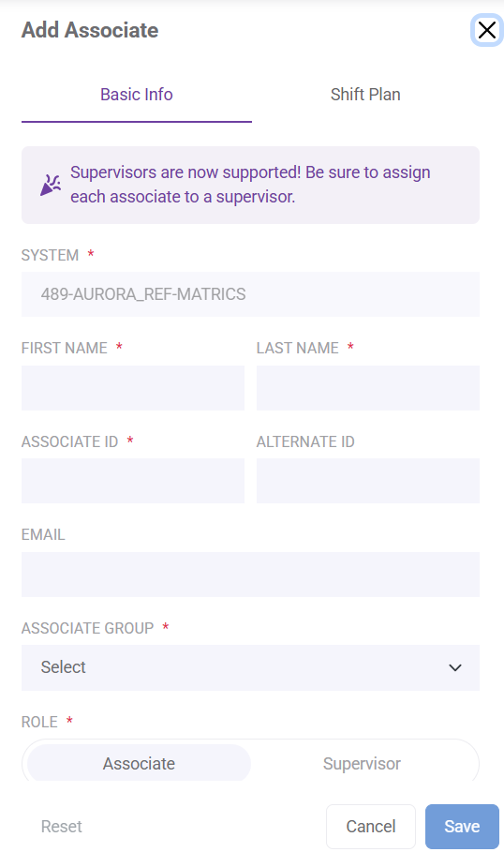This screenshot has height=867, width=504.
Task: Close the Add Associate dialog with X
Action: point(486,30)
